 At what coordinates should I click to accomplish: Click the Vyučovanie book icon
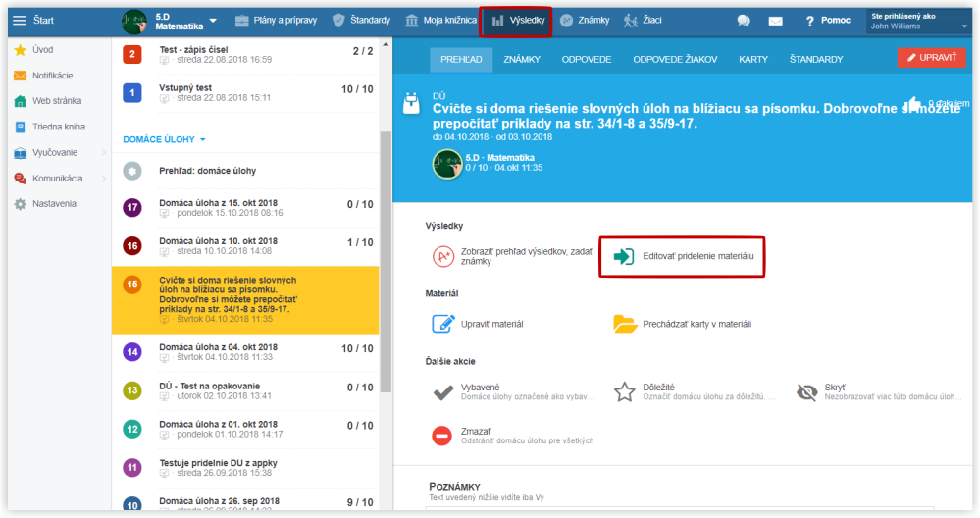tap(20, 153)
